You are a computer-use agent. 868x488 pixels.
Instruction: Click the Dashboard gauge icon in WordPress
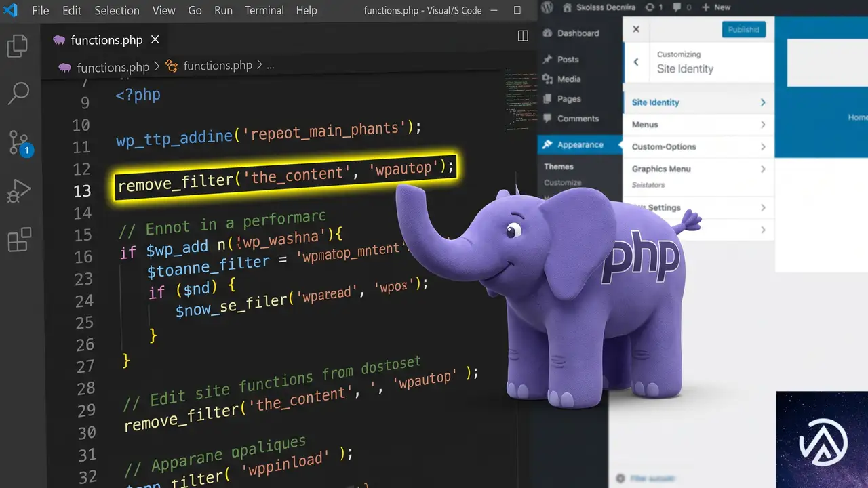pyautogui.click(x=547, y=33)
